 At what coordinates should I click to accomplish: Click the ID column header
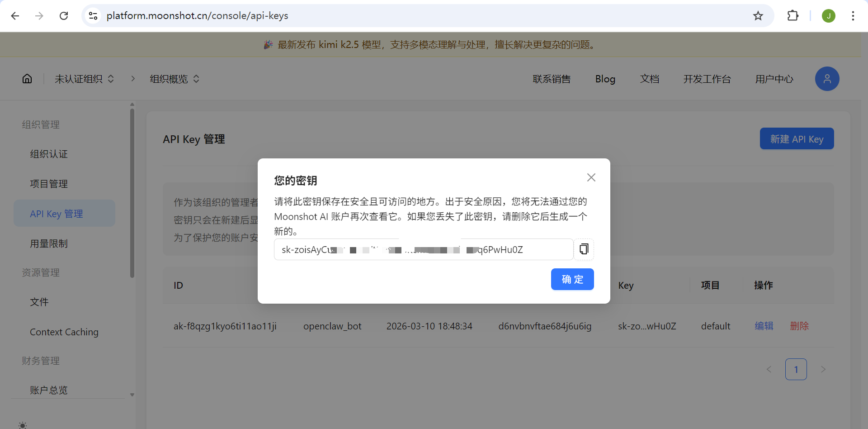tap(178, 285)
